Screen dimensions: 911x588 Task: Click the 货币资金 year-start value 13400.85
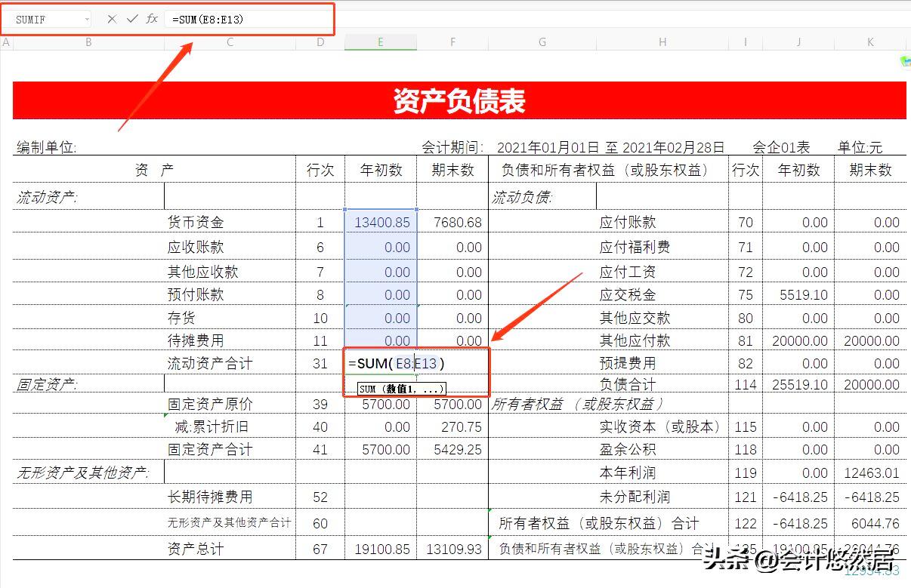(x=381, y=222)
